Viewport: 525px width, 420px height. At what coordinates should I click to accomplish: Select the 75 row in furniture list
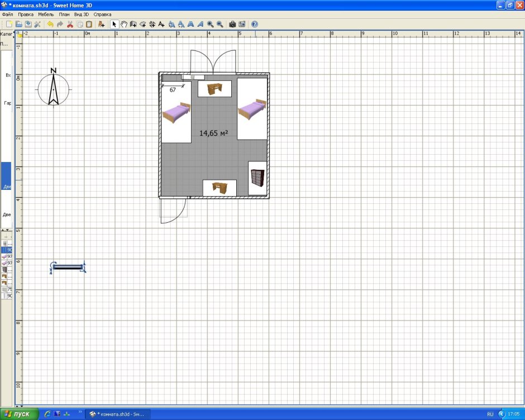click(6, 289)
